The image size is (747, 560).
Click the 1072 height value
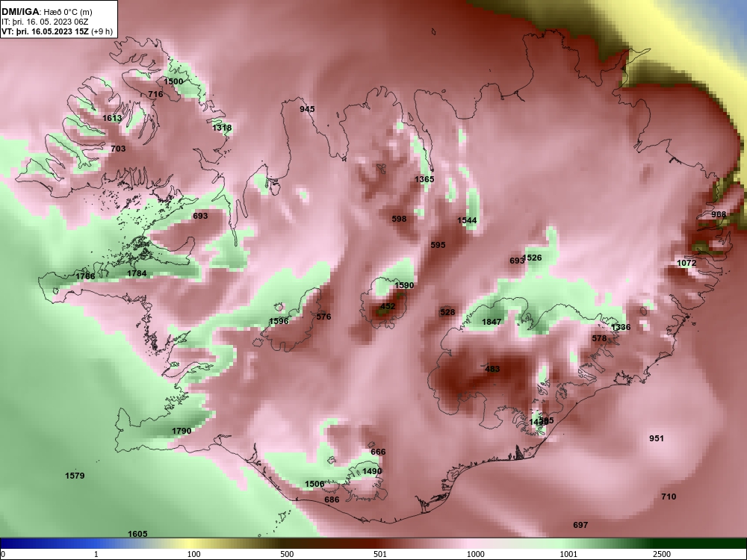(686, 264)
